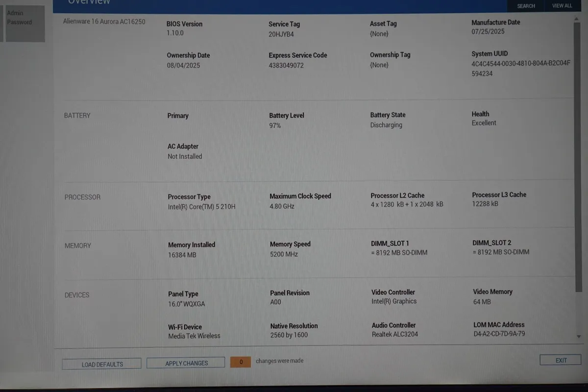588x392 pixels.
Task: Select the System UUID value
Action: pyautogui.click(x=521, y=69)
